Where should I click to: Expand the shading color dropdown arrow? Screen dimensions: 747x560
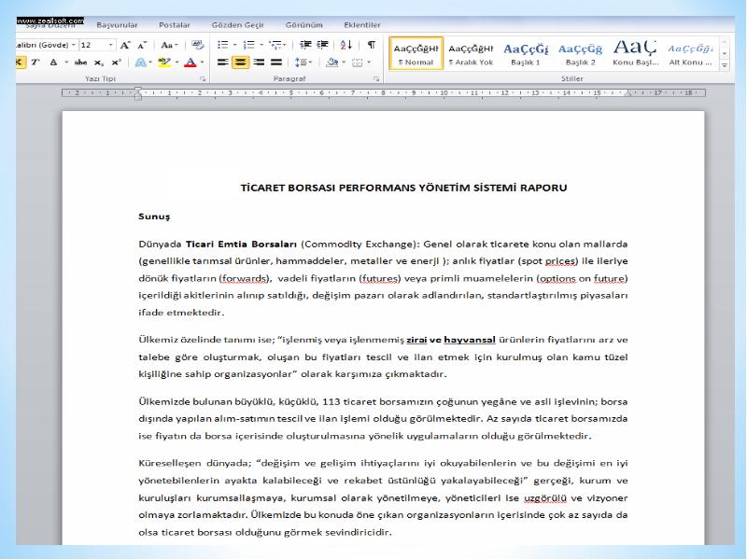pos(344,63)
